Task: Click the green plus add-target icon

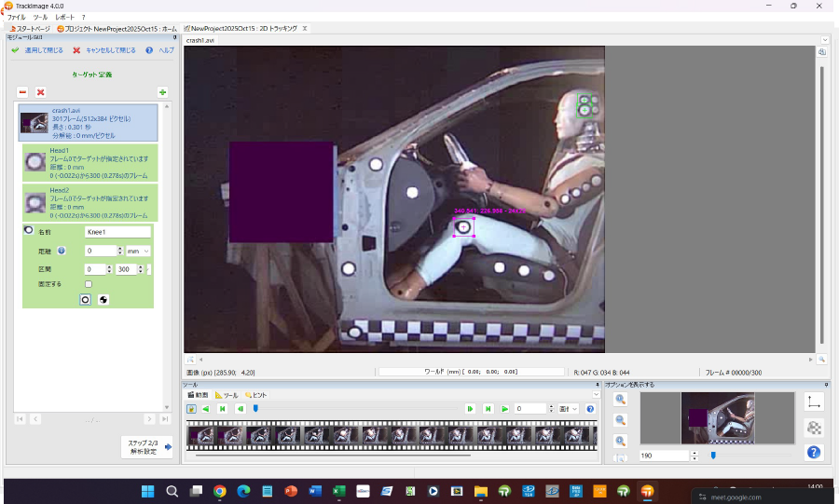Action: [162, 92]
